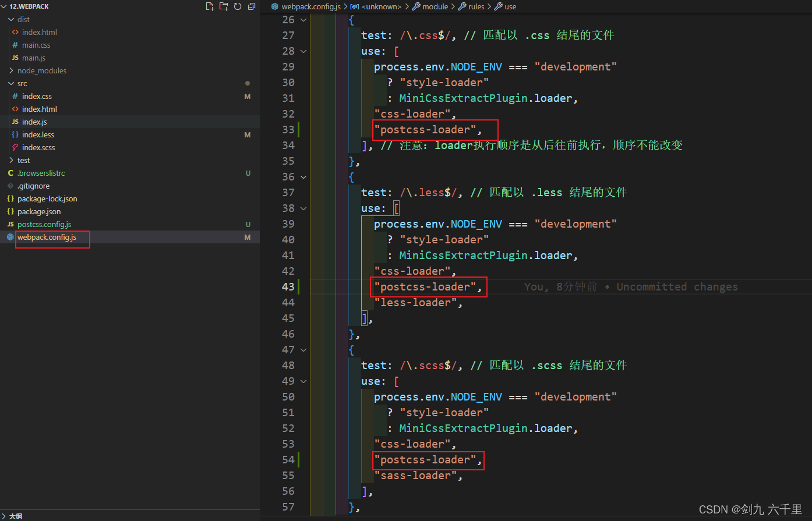Viewport: 812px width, 521px height.
Task: Click the <unknown> breadcrumb segment
Action: (x=382, y=6)
